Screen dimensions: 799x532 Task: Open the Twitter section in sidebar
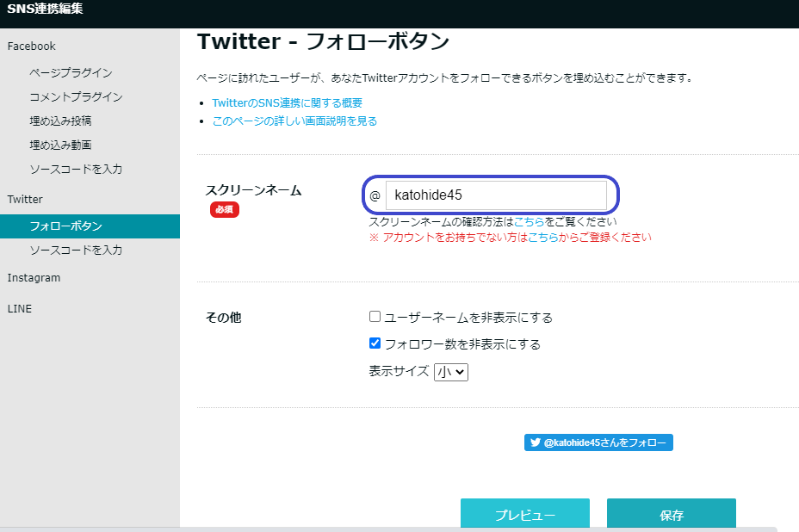pyautogui.click(x=25, y=199)
